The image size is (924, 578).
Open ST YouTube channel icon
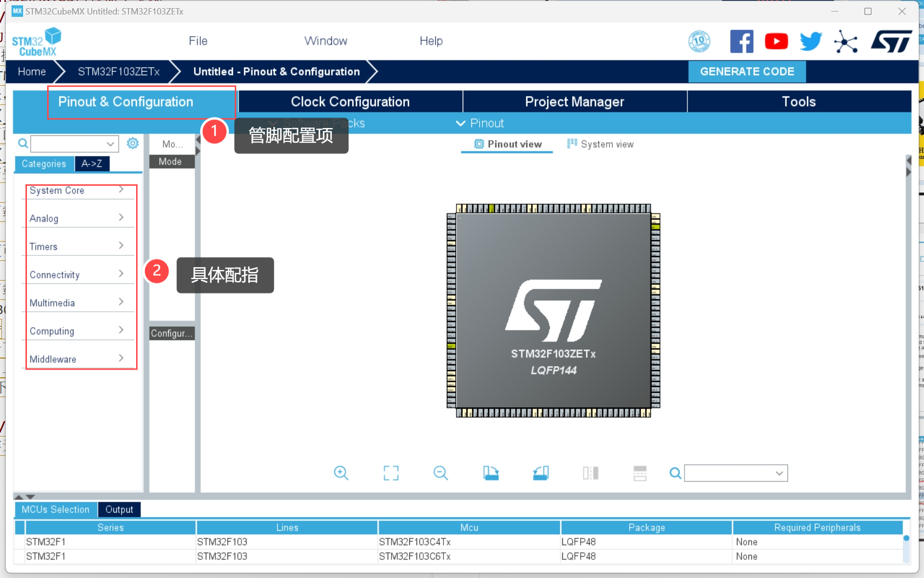[776, 41]
